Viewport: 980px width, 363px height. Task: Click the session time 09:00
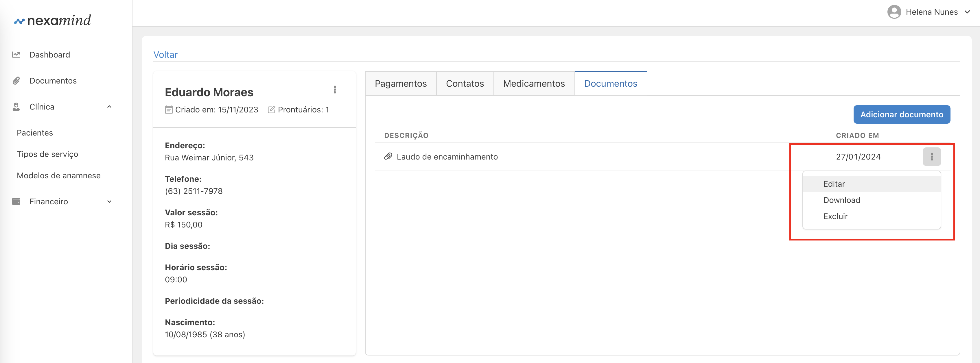(176, 279)
